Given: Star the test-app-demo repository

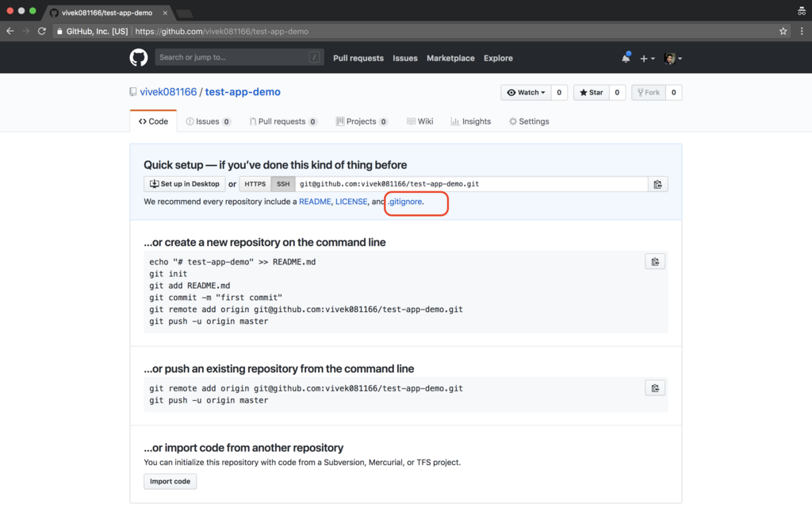Looking at the screenshot, I should click(592, 92).
